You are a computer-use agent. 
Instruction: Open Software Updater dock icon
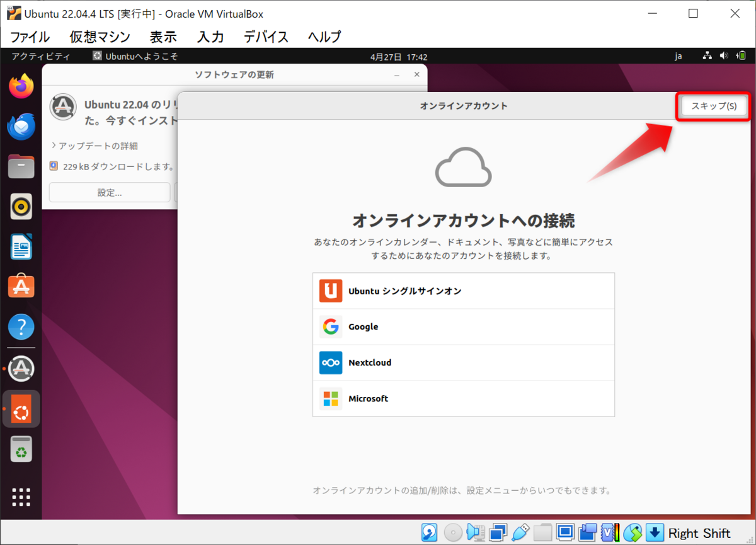click(x=23, y=368)
